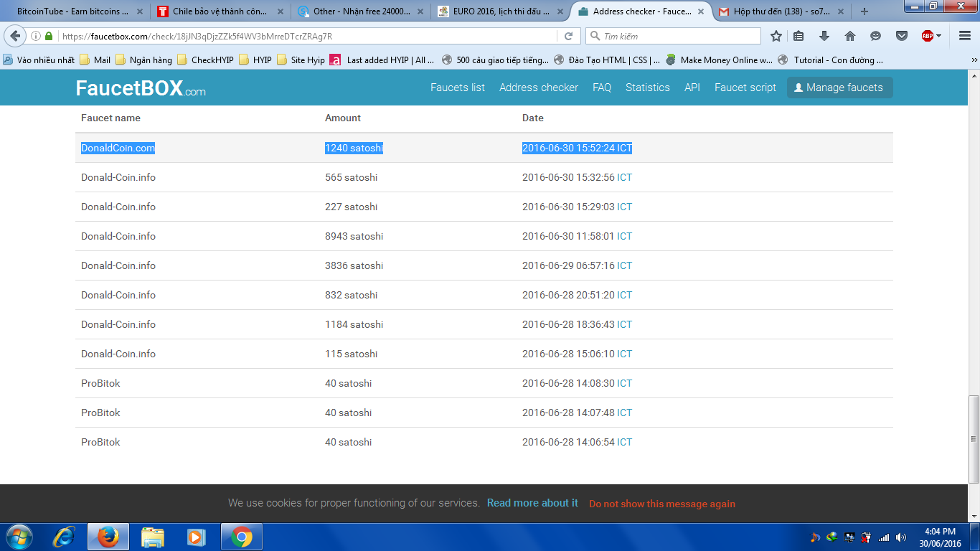This screenshot has height=551, width=980.
Task: Open the Vào nhiều nhất bookmark
Action: point(39,60)
